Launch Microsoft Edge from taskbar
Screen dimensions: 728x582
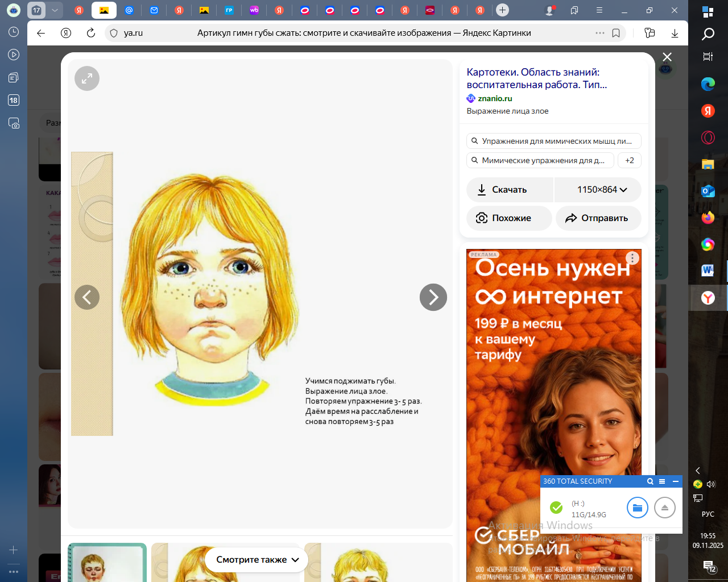[708, 84]
